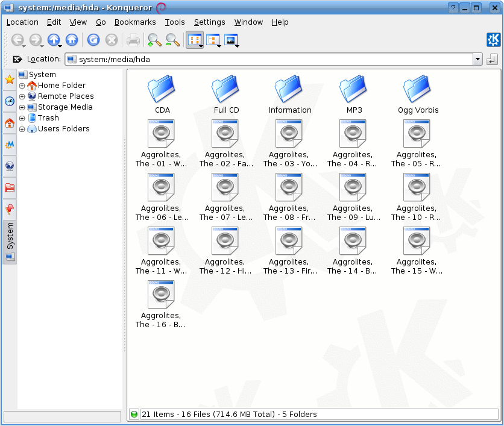
Task: Open the Edit menu
Action: 54,22
